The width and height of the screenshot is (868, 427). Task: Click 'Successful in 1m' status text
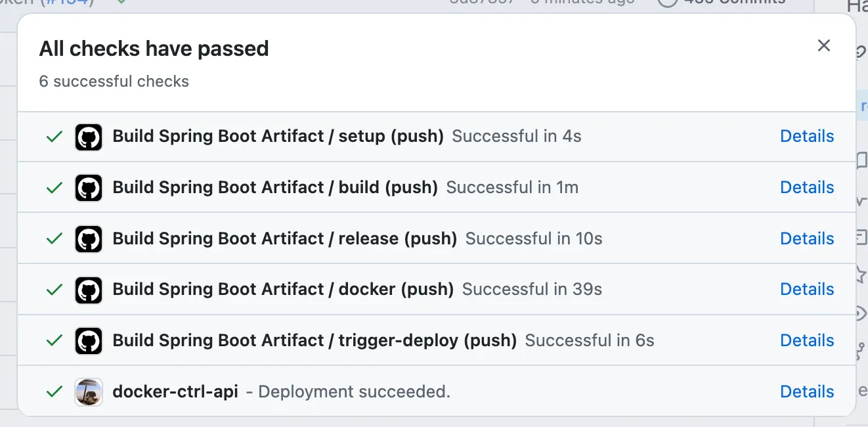coord(512,187)
